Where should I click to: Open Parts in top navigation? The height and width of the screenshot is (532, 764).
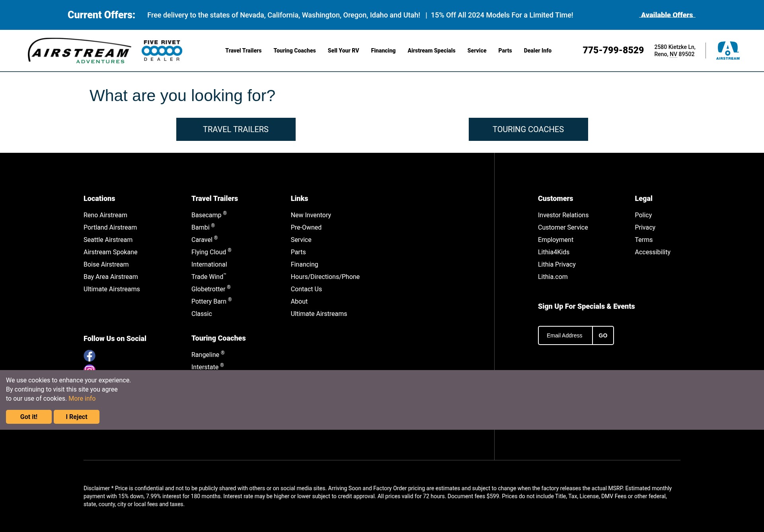pos(505,51)
